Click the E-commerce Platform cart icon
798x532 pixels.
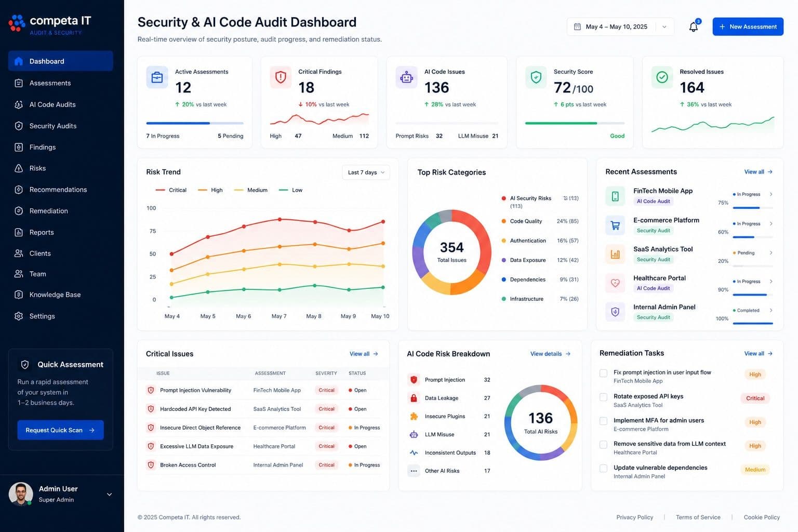(615, 225)
